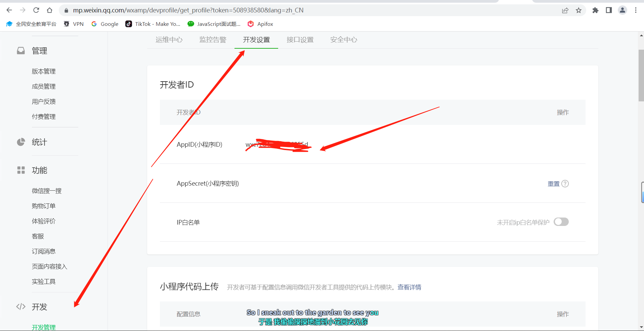Click the 未开启ip白名单保护 status text
The image size is (644, 331).
(x=523, y=222)
